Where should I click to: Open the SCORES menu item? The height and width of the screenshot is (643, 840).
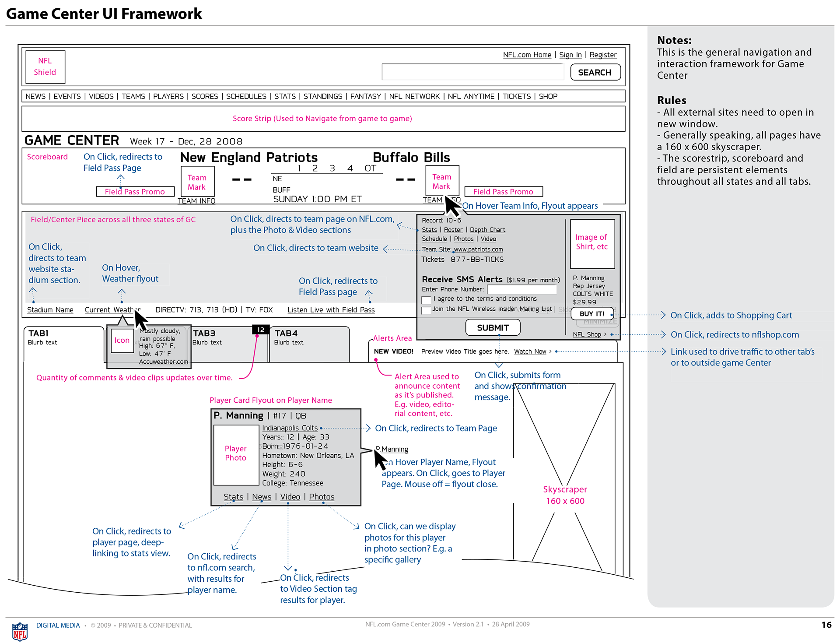[x=205, y=96]
